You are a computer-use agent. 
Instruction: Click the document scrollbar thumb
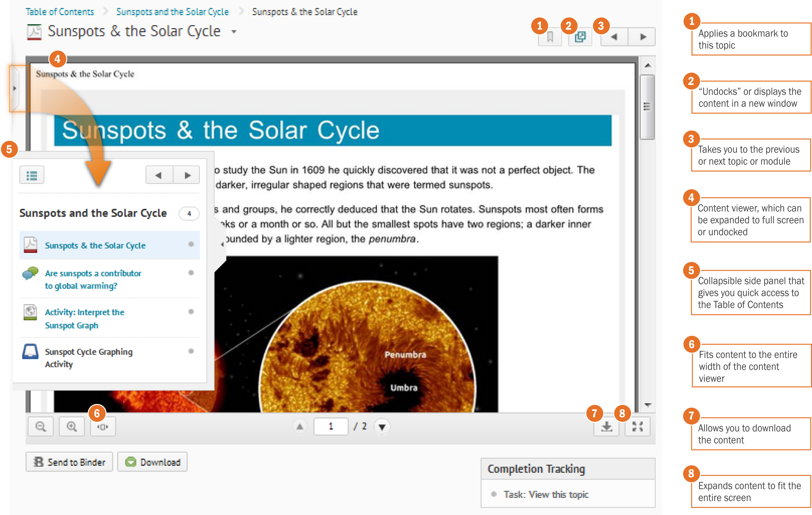[647, 107]
